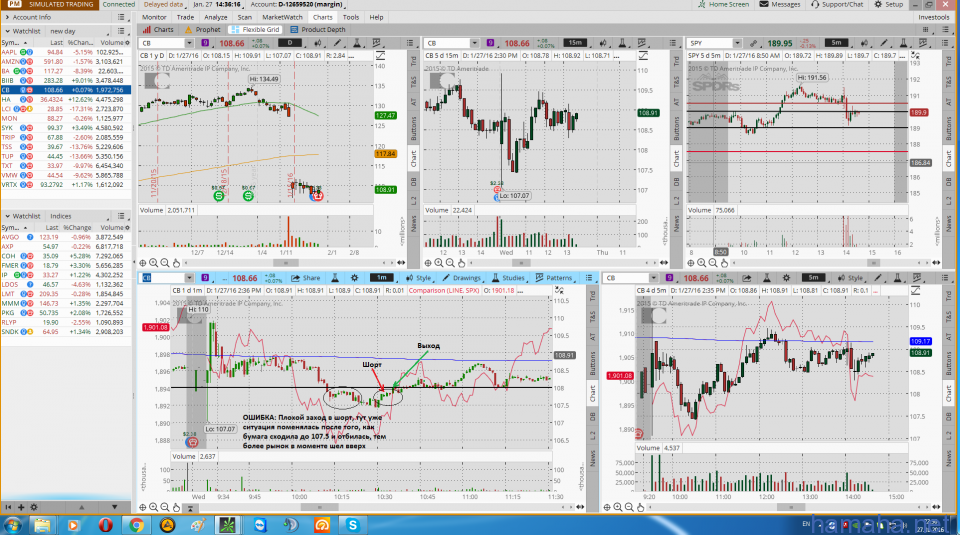
Task: Zoom in on the 15m CB chart
Action: click(439, 263)
